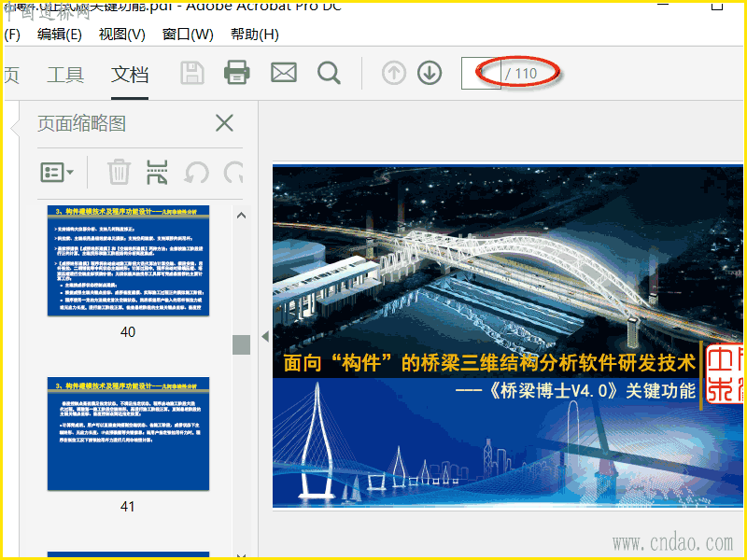Click the 页面缩略图 panel title
Image resolution: width=747 pixels, height=560 pixels.
point(82,123)
